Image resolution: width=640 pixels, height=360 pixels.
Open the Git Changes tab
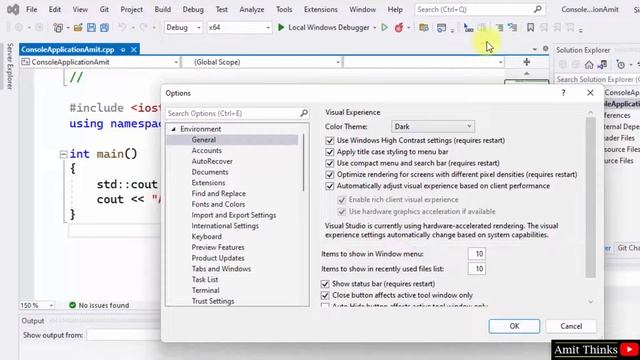pos(628,248)
